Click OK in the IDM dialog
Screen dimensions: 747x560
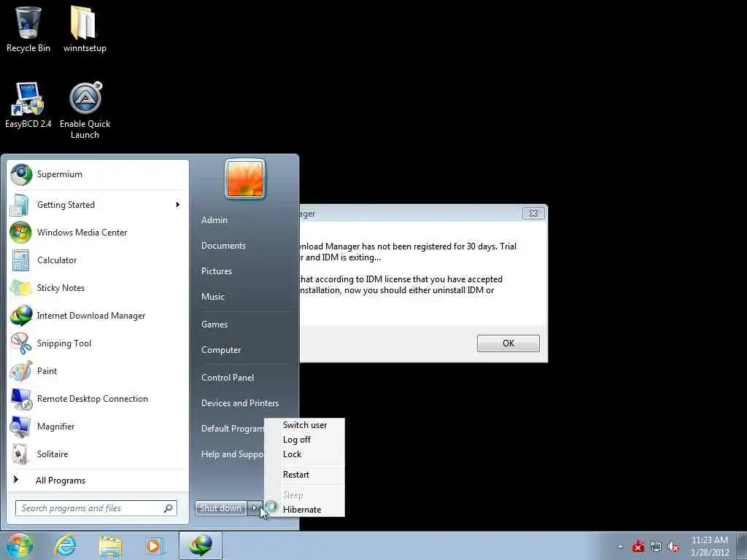coord(508,343)
